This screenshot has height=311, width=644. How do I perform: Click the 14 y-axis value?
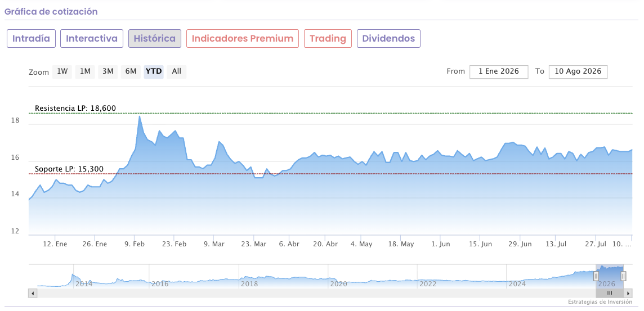pos(15,195)
